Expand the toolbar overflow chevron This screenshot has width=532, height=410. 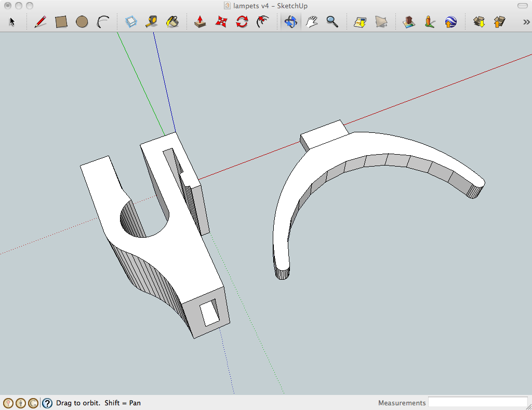526,22
